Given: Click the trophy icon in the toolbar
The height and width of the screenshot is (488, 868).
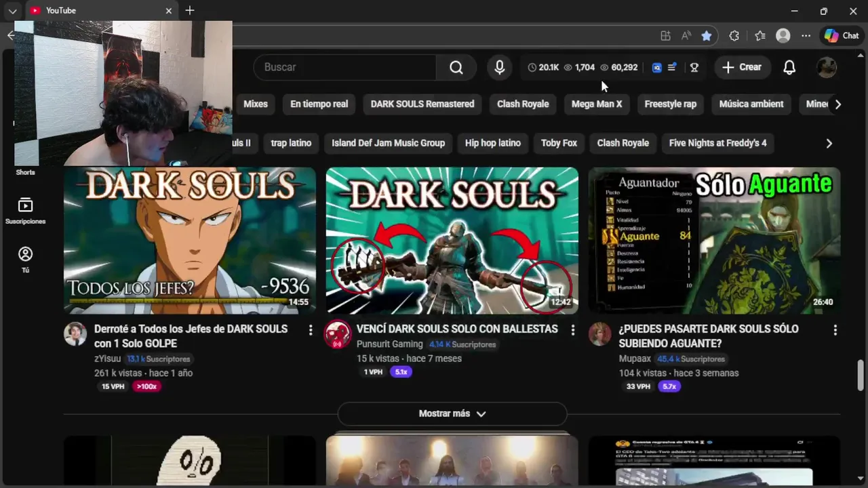Looking at the screenshot, I should pyautogui.click(x=694, y=67).
